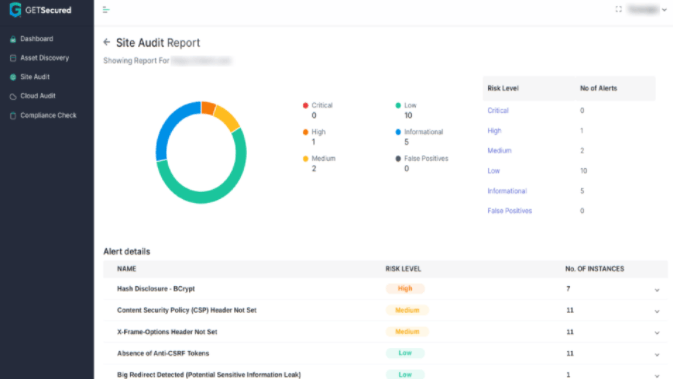
Task: Click the Cloud Audit cloud icon
Action: click(x=13, y=97)
